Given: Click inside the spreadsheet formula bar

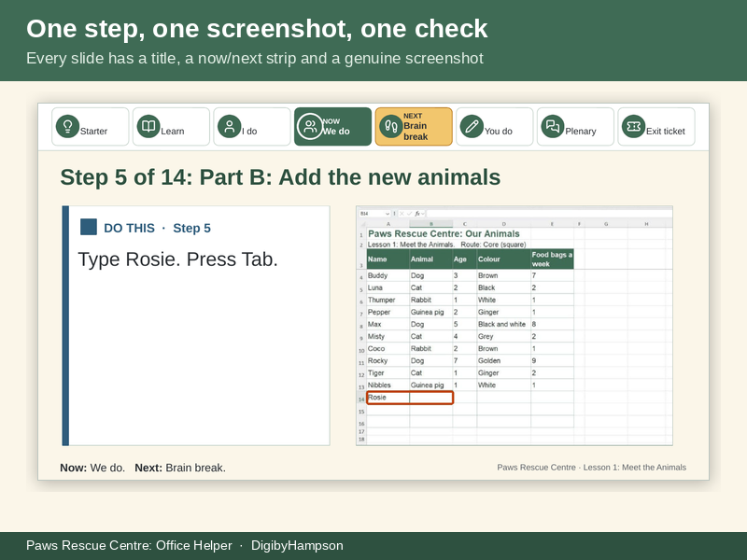Looking at the screenshot, I should coord(549,214).
